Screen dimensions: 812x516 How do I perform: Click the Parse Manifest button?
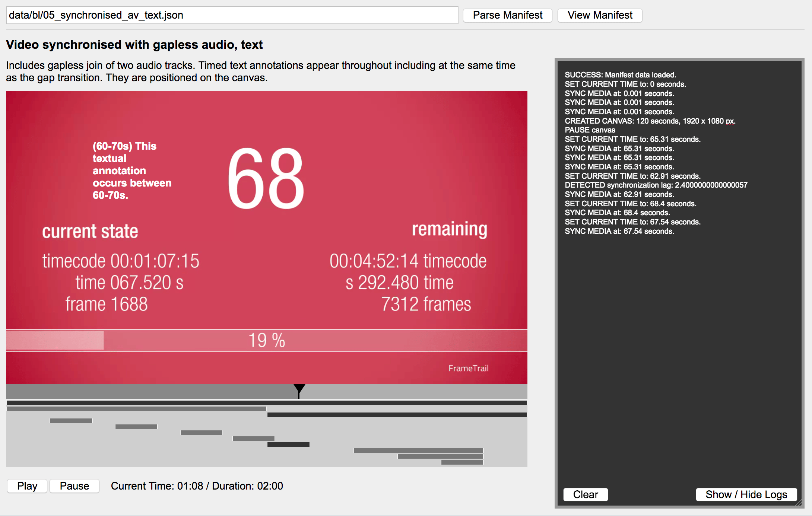(507, 15)
